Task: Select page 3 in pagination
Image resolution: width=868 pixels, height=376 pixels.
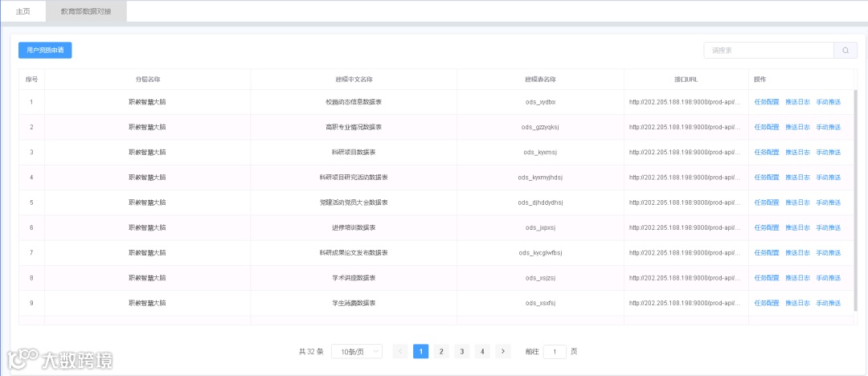Action: pyautogui.click(x=461, y=352)
